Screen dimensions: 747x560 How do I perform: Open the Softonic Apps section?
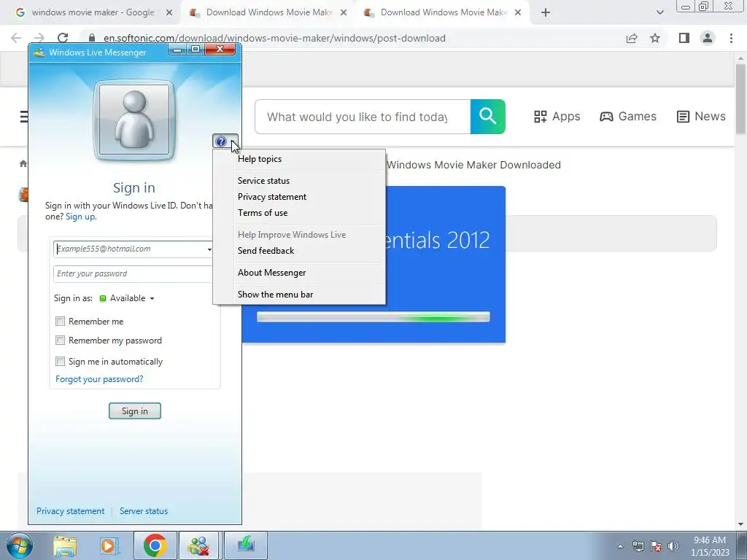(x=557, y=117)
